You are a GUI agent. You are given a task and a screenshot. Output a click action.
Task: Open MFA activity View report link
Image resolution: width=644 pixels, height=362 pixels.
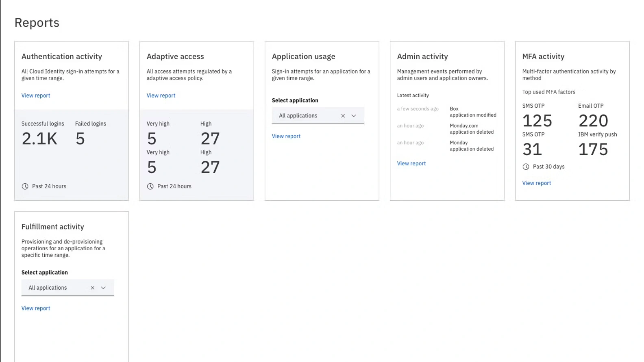point(537,183)
